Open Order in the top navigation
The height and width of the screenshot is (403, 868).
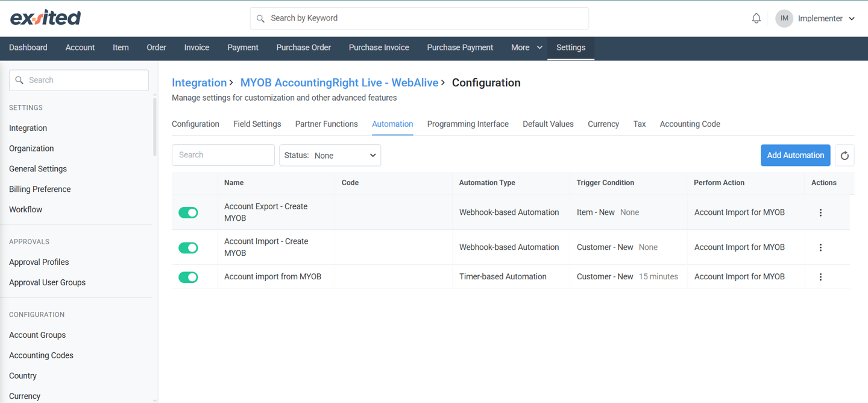[x=156, y=48]
